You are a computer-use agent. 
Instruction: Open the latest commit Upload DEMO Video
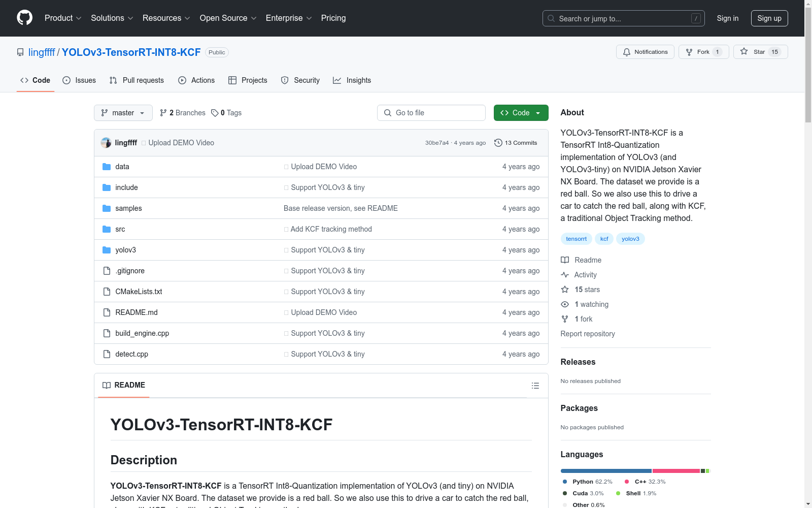pyautogui.click(x=181, y=143)
